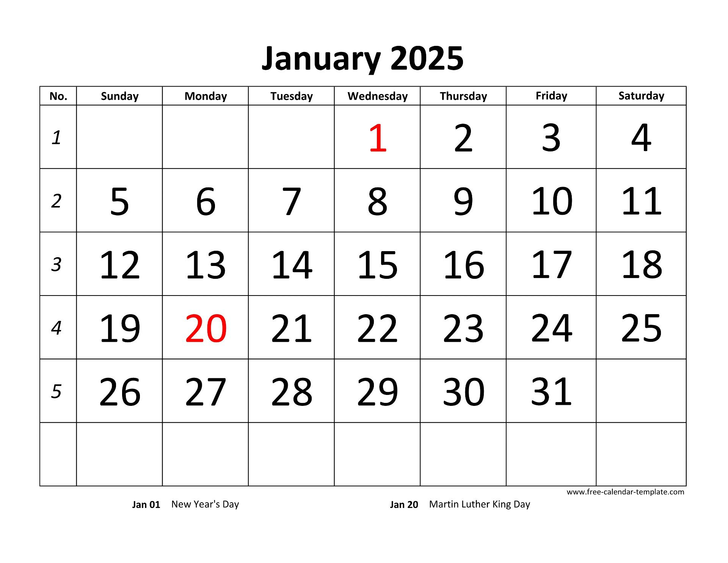Select week number 1 row

click(x=363, y=142)
